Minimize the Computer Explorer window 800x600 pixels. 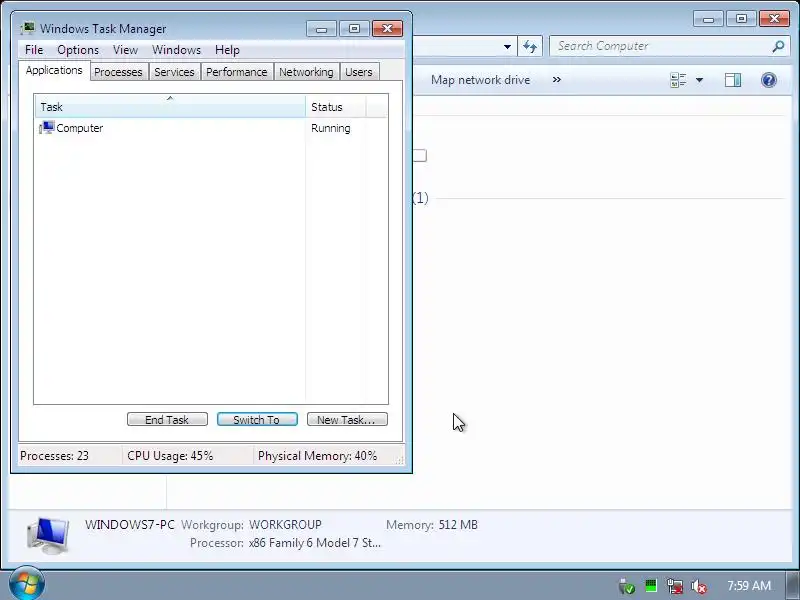[x=708, y=19]
